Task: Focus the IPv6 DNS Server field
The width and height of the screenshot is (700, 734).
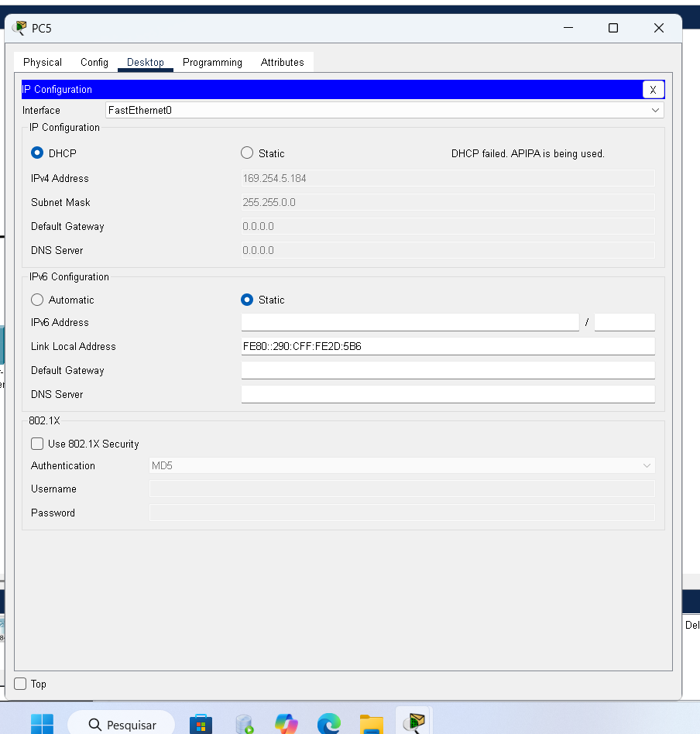Action: tap(448, 394)
